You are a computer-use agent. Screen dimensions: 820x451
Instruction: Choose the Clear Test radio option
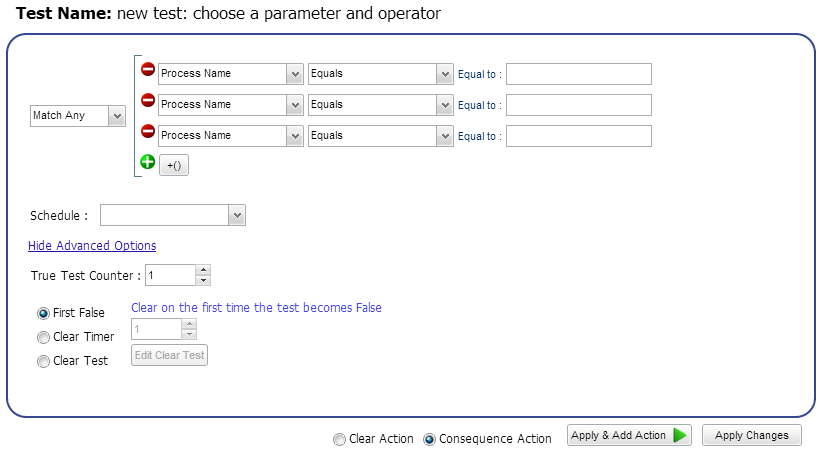pyautogui.click(x=43, y=361)
